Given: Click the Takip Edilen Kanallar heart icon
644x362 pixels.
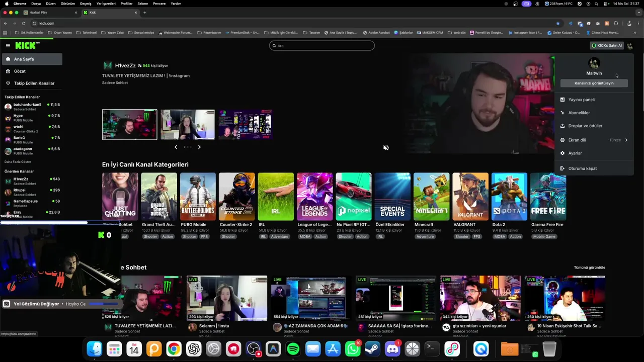Looking at the screenshot, I should point(8,83).
